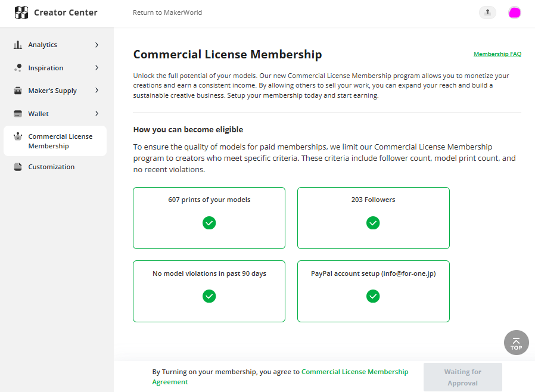Image resolution: width=535 pixels, height=392 pixels.
Task: Open the Membership FAQ link
Action: pyautogui.click(x=497, y=54)
